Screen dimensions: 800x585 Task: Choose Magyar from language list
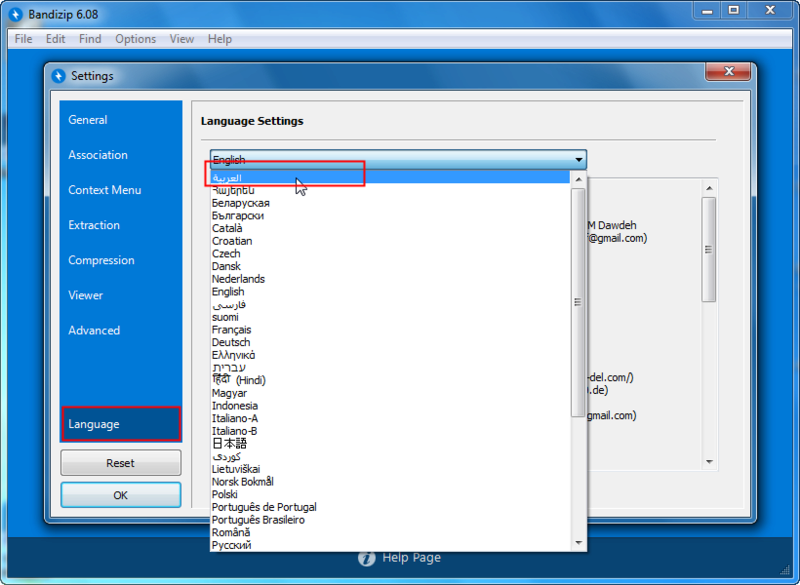pos(390,393)
